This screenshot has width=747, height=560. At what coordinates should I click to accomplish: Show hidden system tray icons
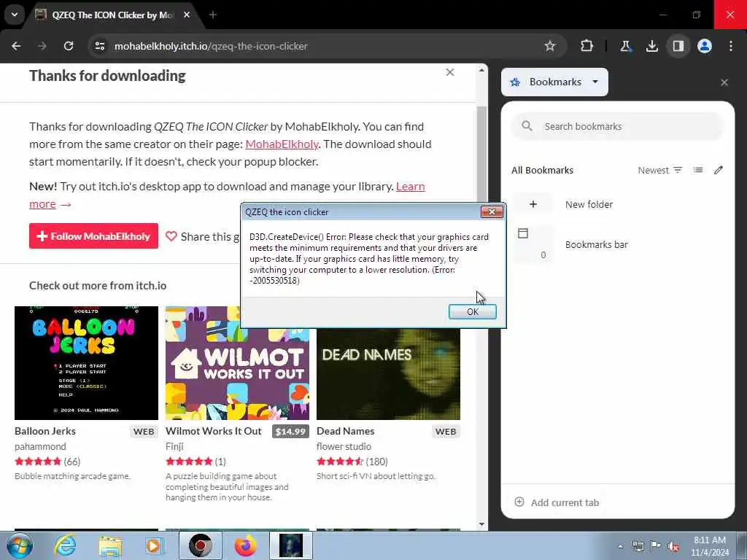pyautogui.click(x=620, y=546)
